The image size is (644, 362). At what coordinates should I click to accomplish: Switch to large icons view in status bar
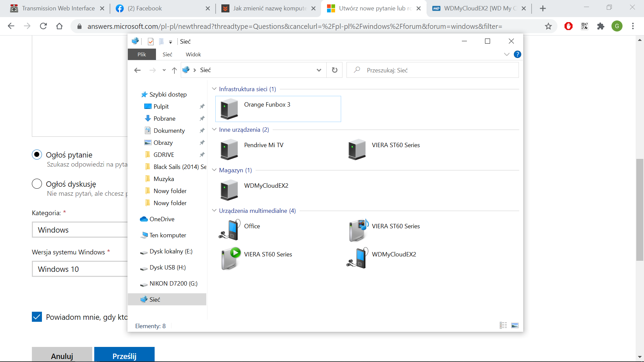click(515, 325)
